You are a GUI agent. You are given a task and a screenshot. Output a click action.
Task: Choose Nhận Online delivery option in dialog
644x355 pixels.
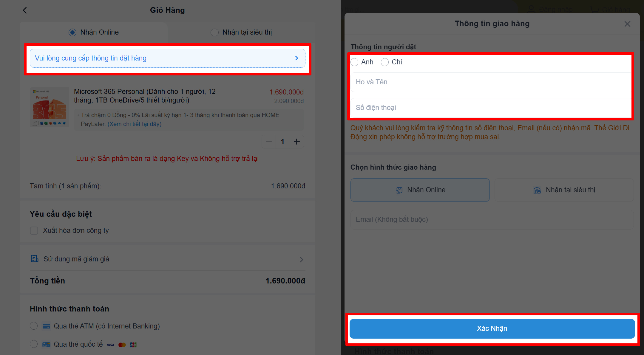coord(420,190)
